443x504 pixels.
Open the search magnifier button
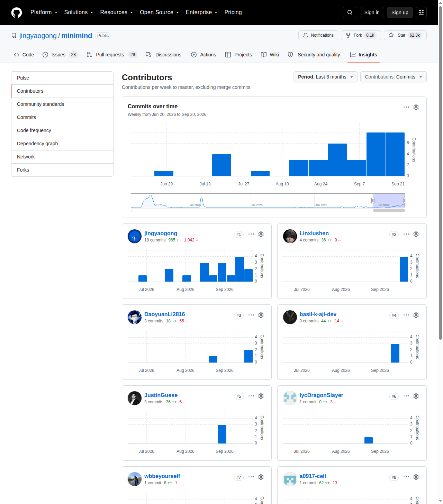350,12
